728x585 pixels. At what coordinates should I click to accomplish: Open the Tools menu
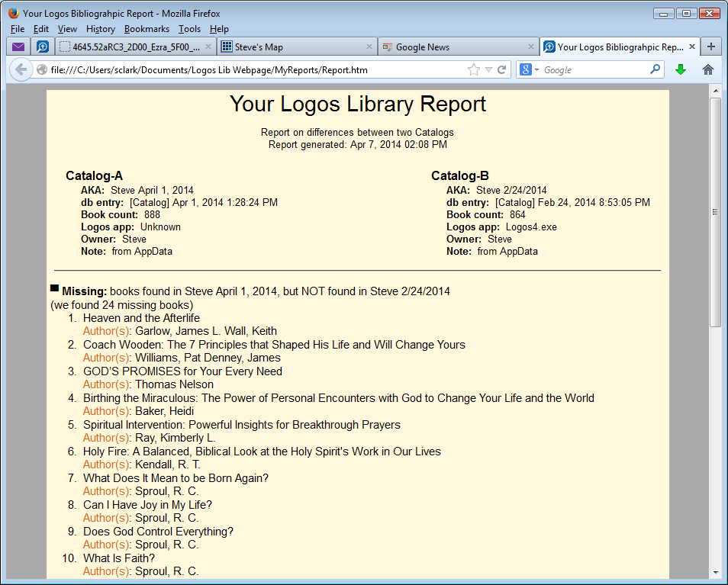coord(189,29)
